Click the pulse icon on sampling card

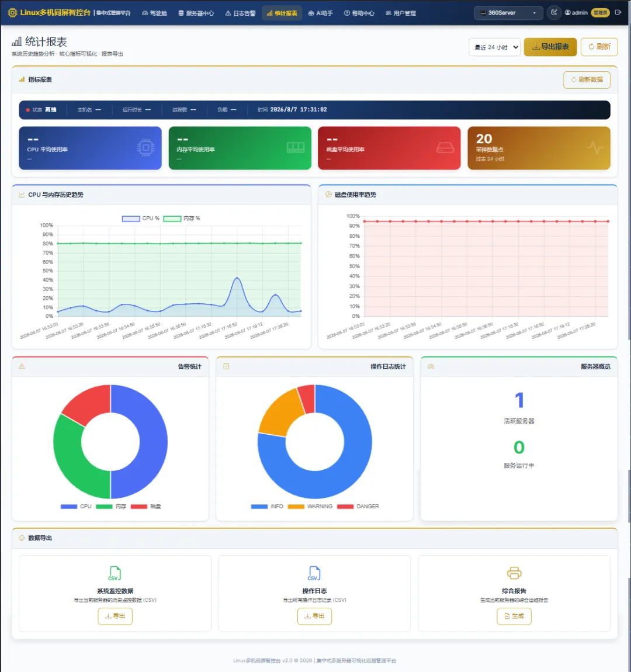pos(595,148)
